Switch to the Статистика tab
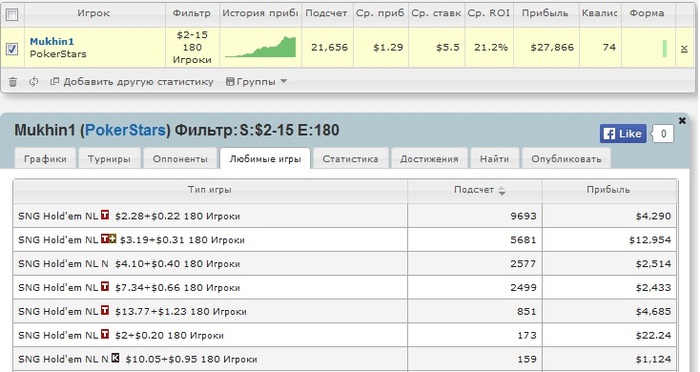The height and width of the screenshot is (372, 700). 350,159
